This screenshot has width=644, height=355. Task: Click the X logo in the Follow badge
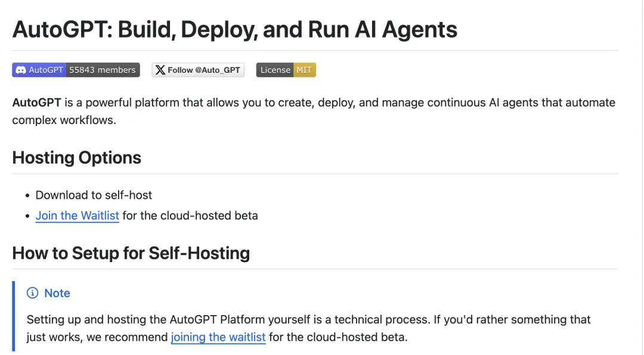click(160, 70)
